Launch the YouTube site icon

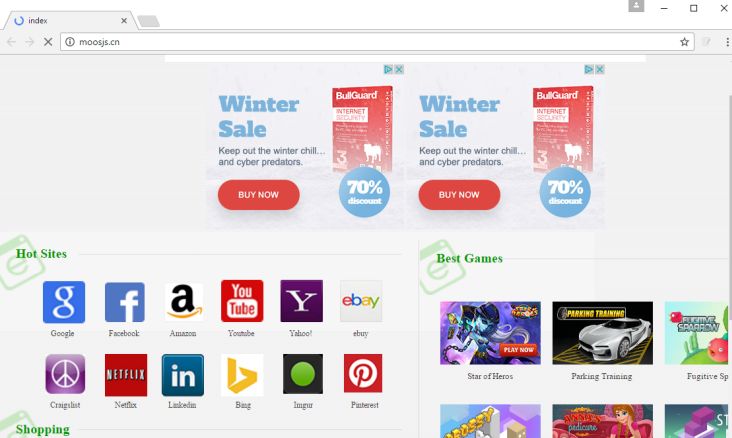(x=242, y=301)
